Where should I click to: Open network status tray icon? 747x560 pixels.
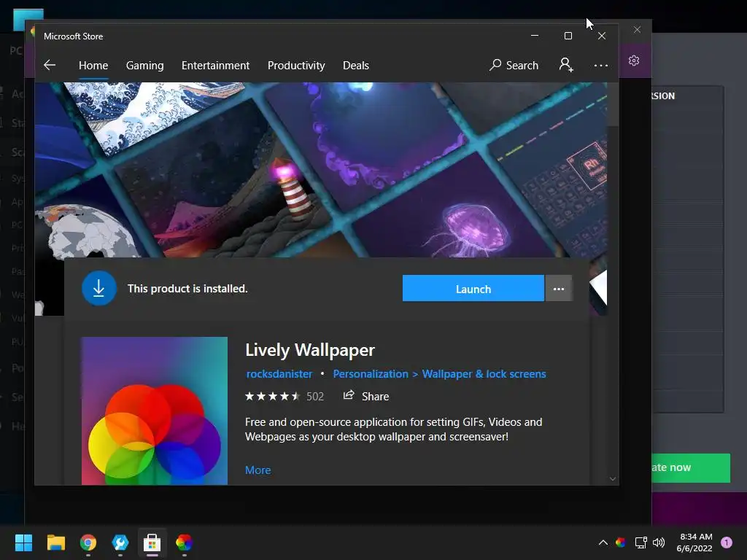[x=640, y=542]
